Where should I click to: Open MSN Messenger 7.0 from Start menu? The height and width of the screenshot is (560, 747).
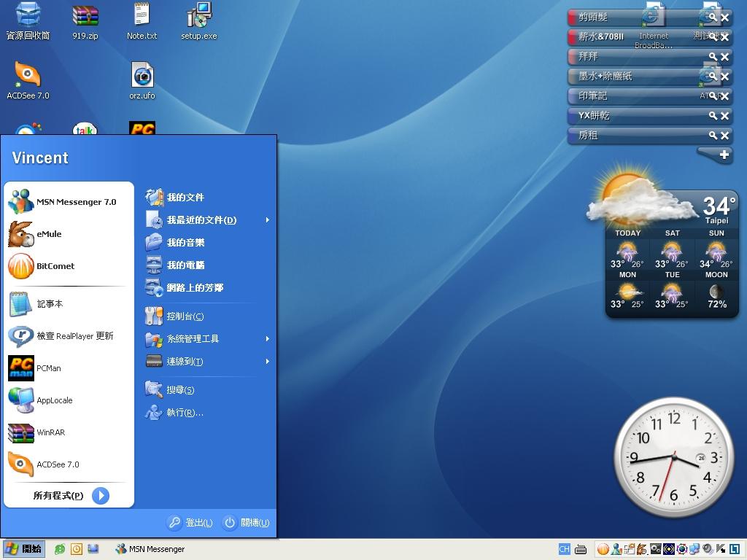pyautogui.click(x=69, y=202)
